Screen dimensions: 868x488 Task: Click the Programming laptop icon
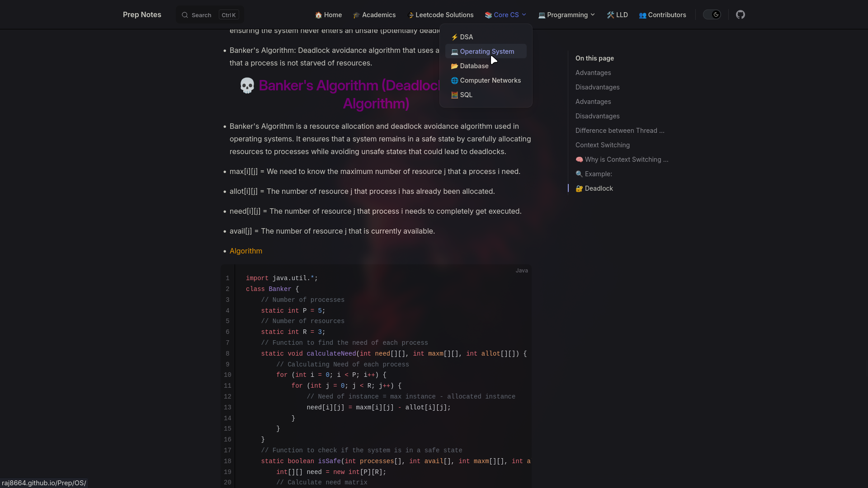[542, 15]
